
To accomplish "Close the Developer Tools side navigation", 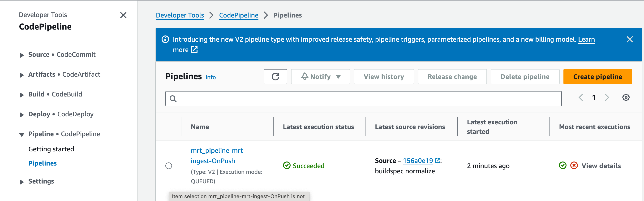I will (x=123, y=15).
